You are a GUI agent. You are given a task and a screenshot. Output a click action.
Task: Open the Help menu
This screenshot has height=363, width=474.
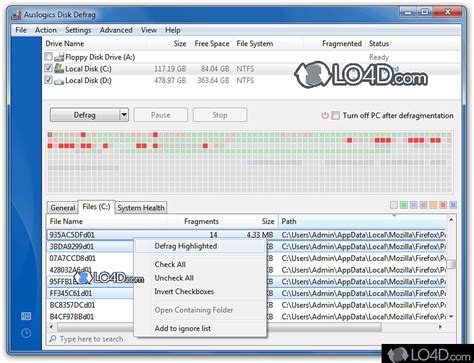coord(173,30)
